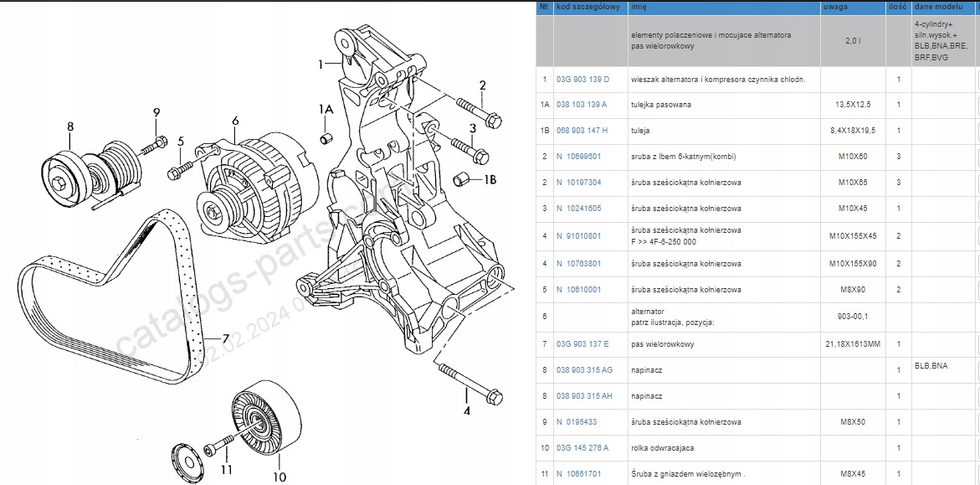The height and width of the screenshot is (485, 980).
Task: Open part link 038 903 315 AH
Action: [584, 396]
